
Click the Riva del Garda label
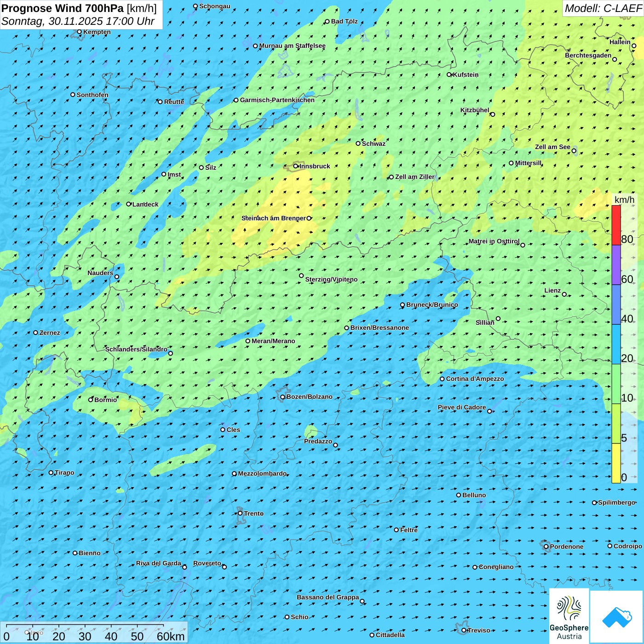coord(159,563)
